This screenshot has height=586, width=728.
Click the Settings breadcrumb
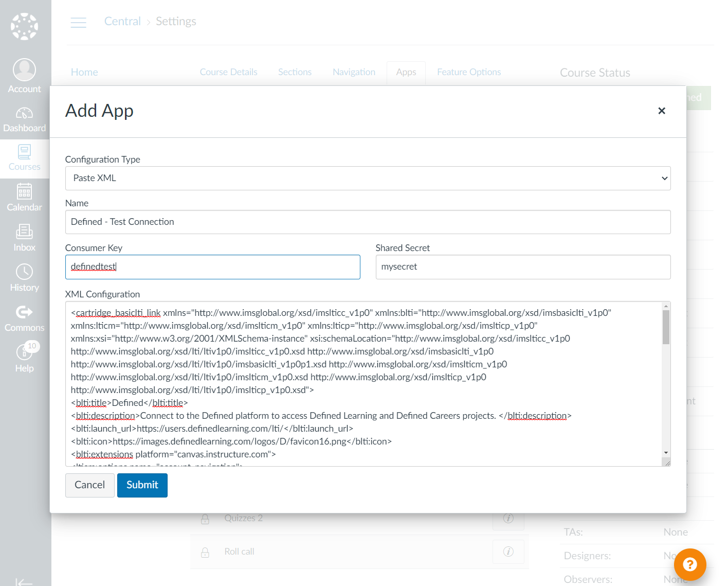coord(176,21)
